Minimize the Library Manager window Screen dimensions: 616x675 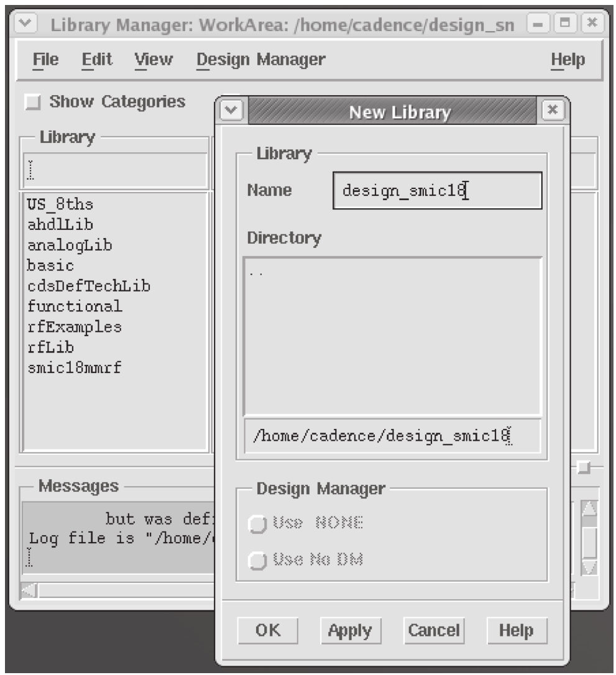pyautogui.click(x=540, y=27)
